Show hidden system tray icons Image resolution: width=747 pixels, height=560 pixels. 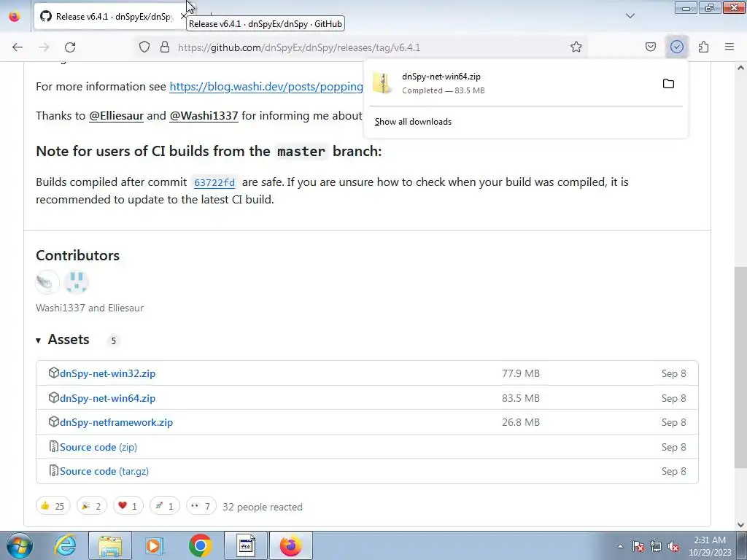pos(620,547)
